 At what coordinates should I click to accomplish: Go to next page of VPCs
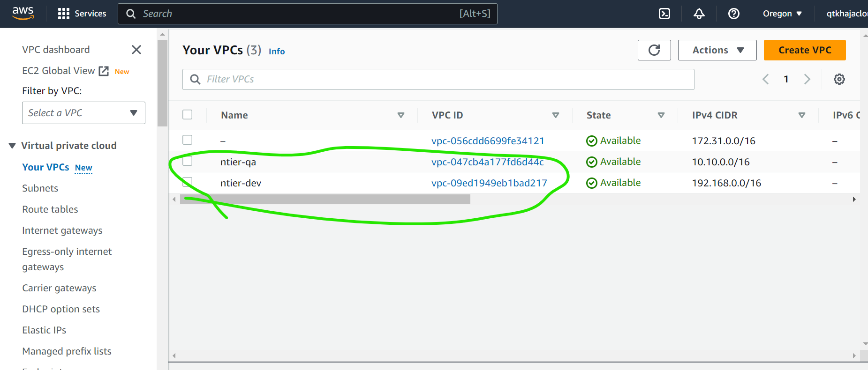coord(807,79)
